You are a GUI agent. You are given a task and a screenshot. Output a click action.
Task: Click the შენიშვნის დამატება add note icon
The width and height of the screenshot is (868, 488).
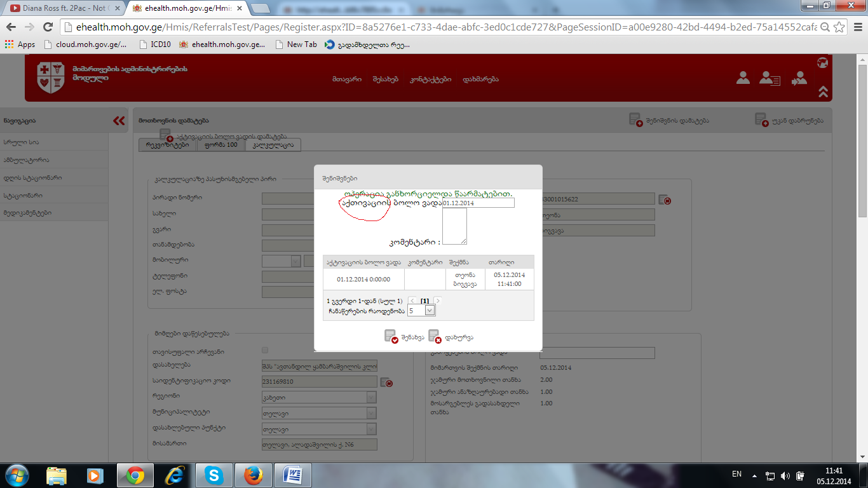pos(635,120)
